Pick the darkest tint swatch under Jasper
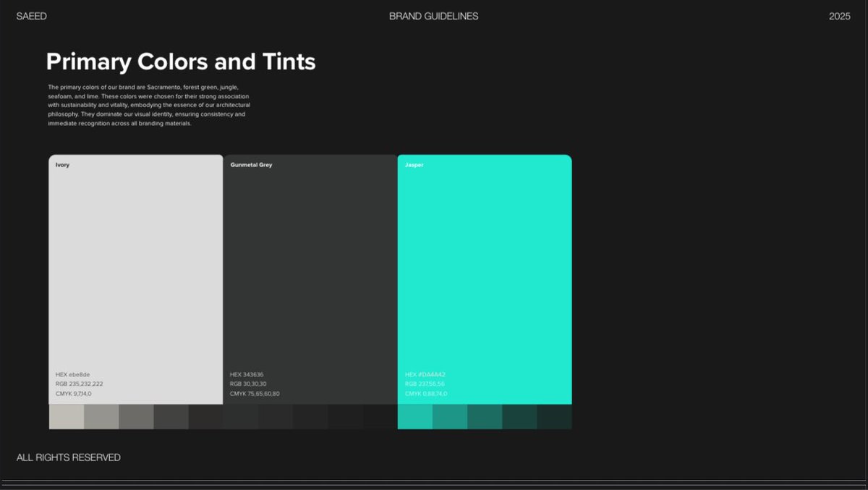 pos(555,417)
